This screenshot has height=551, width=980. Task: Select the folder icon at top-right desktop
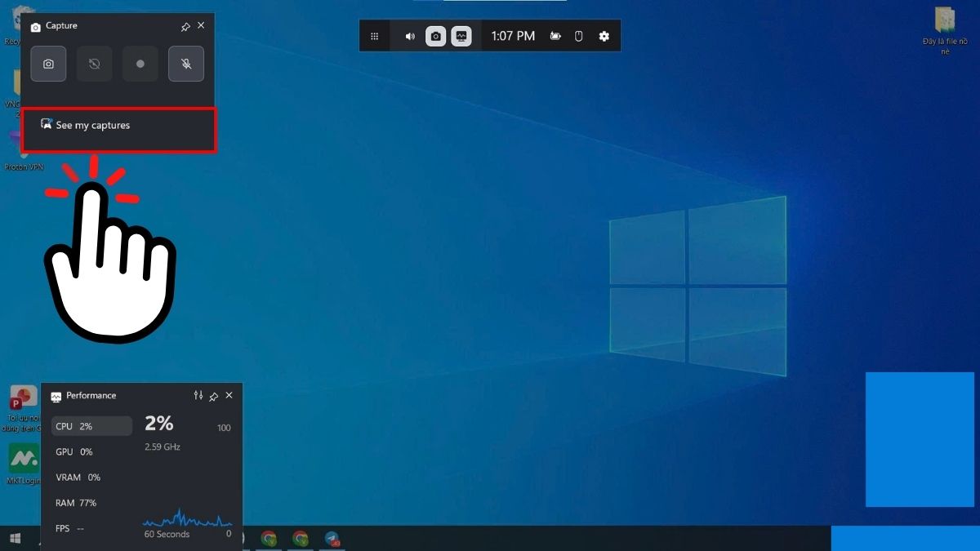945,31
